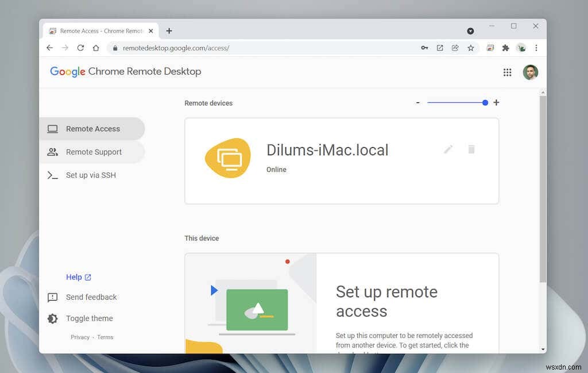Click the yellow Dilums-iMac.local device icon
The image size is (588, 373).
[227, 158]
